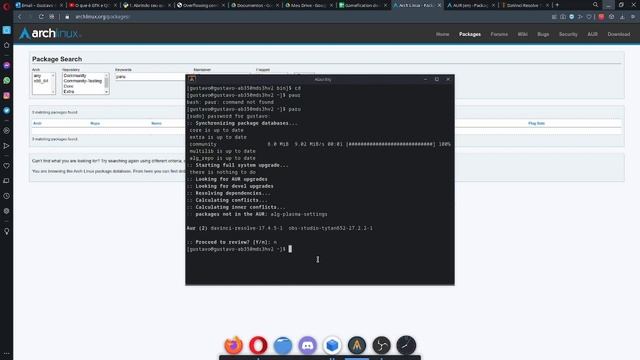Sort results by Repo column header

(95, 123)
